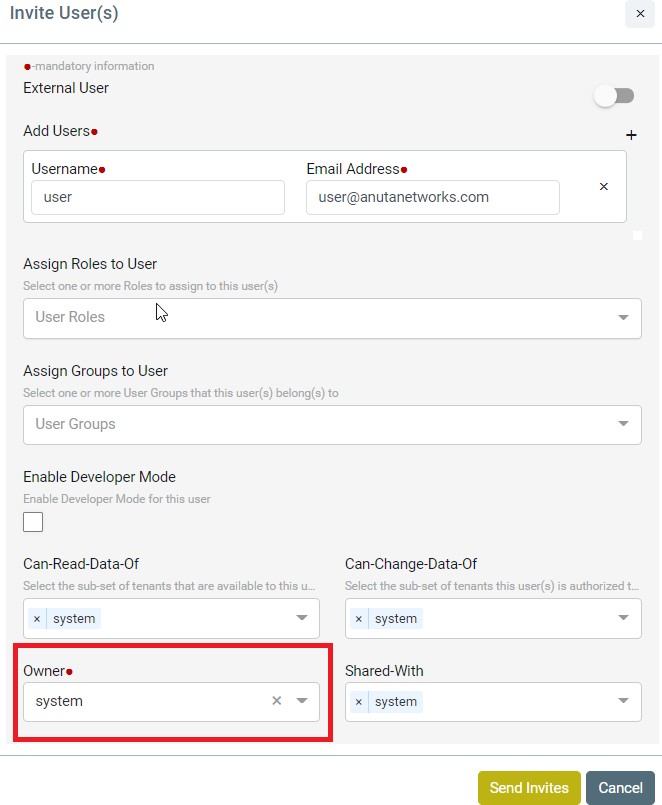Remove the user row with X icon

point(604,186)
